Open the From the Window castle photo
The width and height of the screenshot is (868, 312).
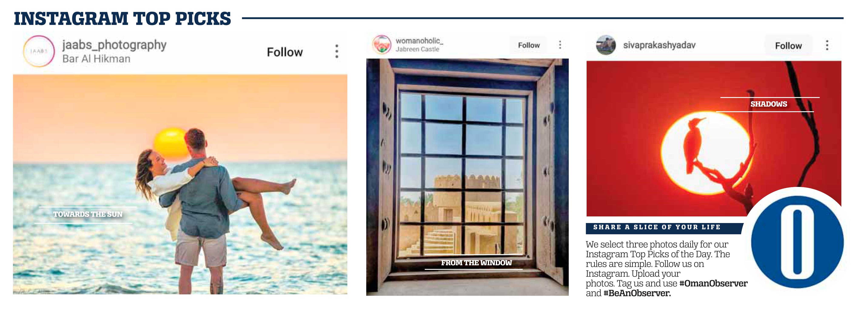[x=467, y=177]
